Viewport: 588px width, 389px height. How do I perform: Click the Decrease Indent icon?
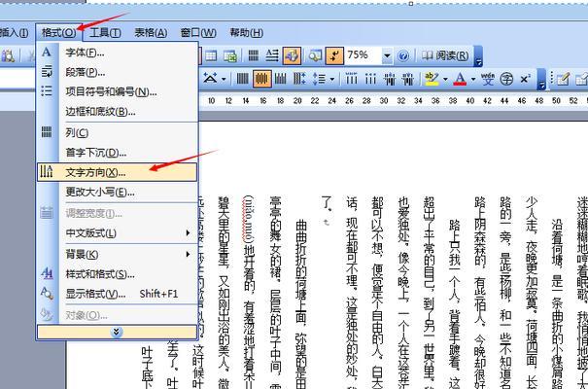(x=390, y=79)
